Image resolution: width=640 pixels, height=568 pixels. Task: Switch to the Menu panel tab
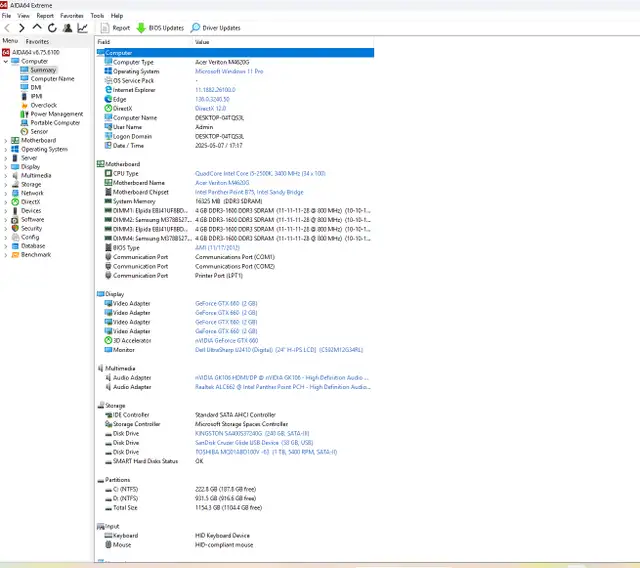(x=10, y=41)
